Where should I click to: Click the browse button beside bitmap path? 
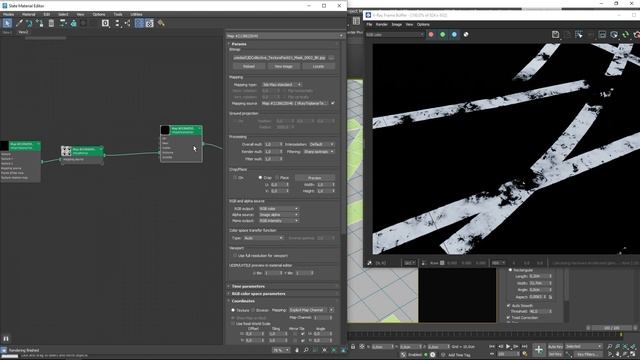coord(331,58)
